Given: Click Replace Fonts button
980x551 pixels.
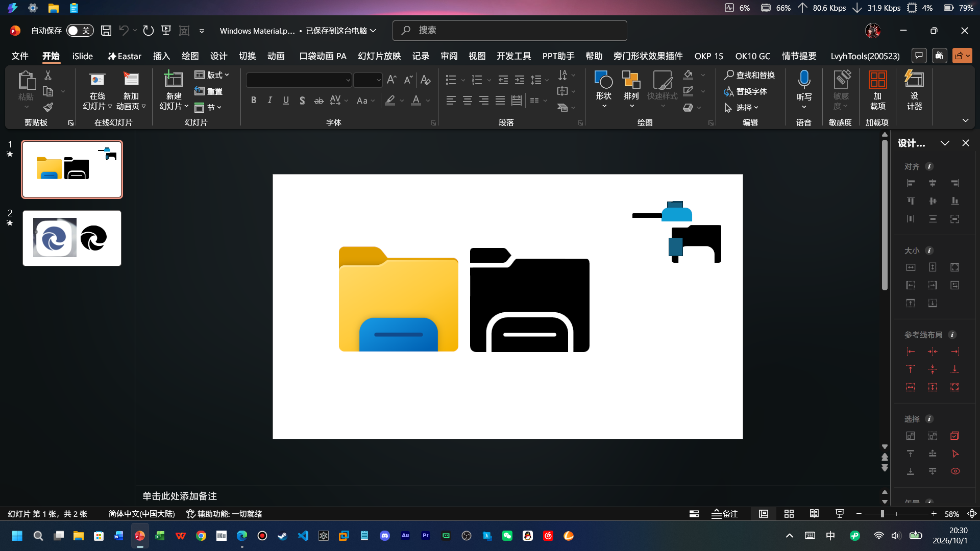Looking at the screenshot, I should 745,91.
